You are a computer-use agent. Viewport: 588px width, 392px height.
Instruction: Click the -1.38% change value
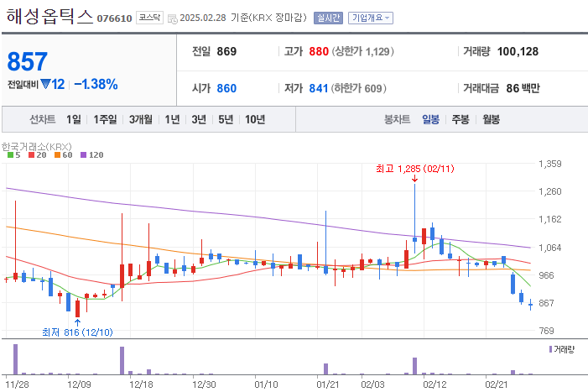coord(96,85)
